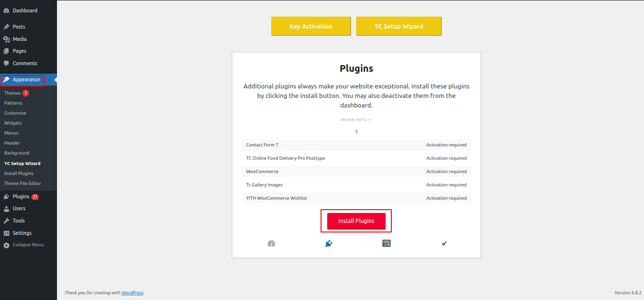644x300 pixels.
Task: Click the Pages icon in sidebar
Action: pos(6,51)
